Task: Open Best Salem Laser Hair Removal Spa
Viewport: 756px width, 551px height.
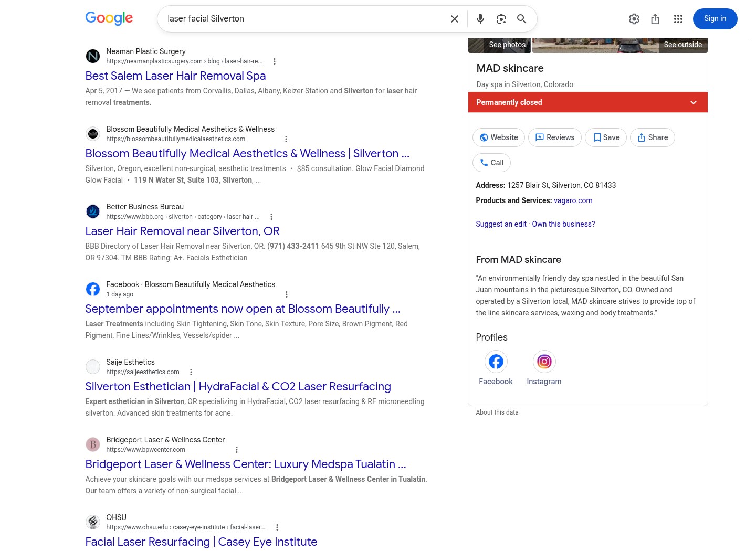Action: (x=176, y=76)
